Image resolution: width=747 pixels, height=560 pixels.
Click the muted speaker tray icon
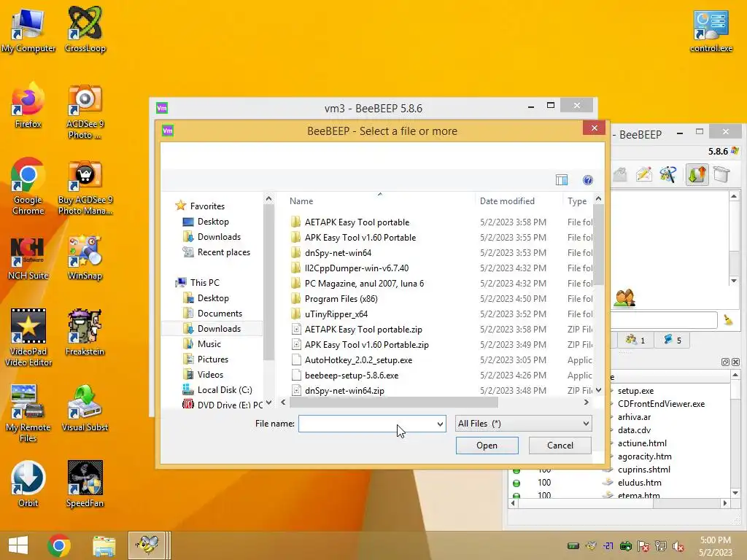[678, 546]
